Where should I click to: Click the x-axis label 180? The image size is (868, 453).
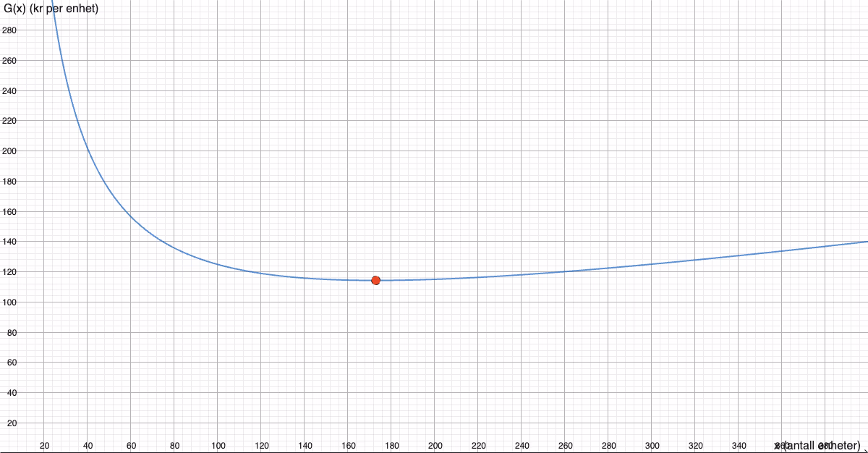click(x=391, y=445)
